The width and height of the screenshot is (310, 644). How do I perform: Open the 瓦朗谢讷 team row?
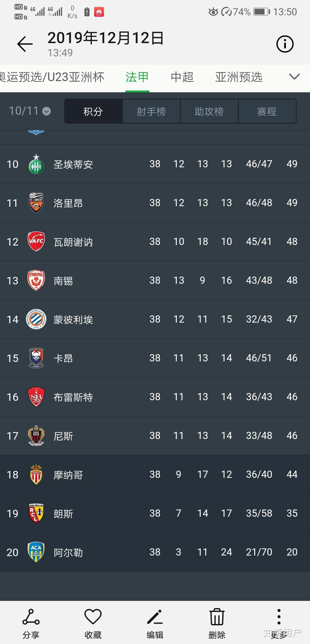pyautogui.click(x=155, y=241)
